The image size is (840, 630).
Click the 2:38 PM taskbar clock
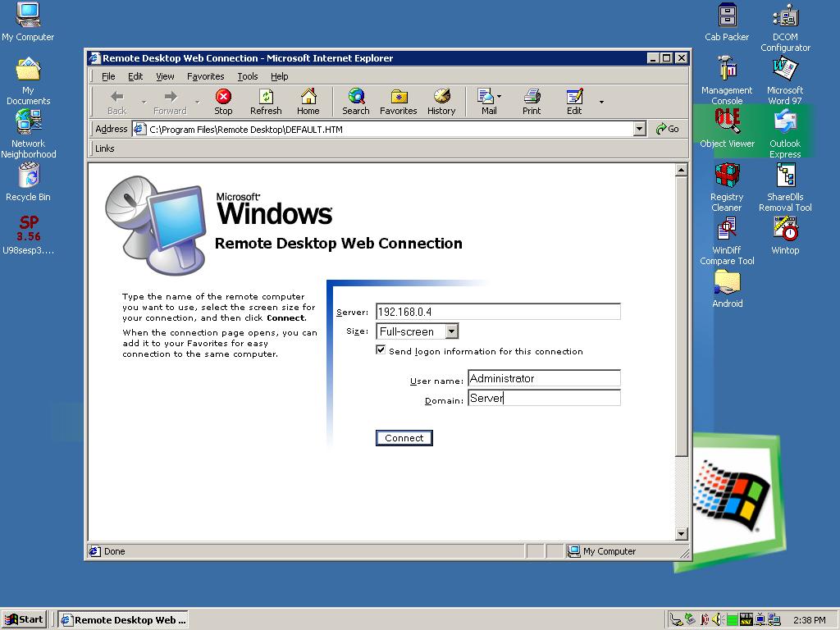point(809,620)
